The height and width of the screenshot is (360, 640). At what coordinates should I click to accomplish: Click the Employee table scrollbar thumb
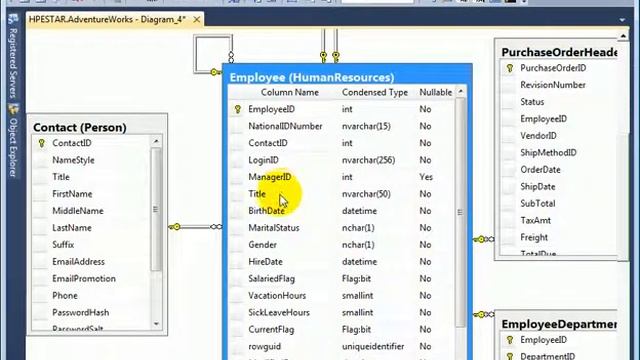pos(460,212)
